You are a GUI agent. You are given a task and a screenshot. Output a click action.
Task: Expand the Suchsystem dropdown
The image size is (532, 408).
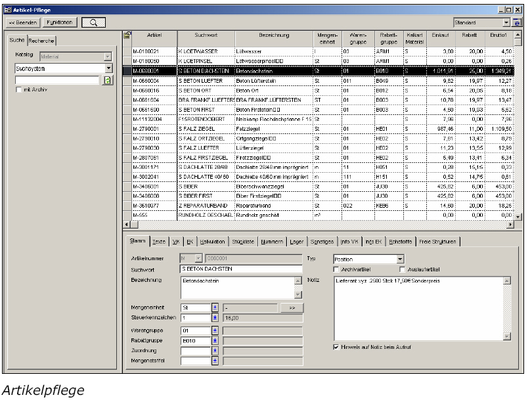108,68
